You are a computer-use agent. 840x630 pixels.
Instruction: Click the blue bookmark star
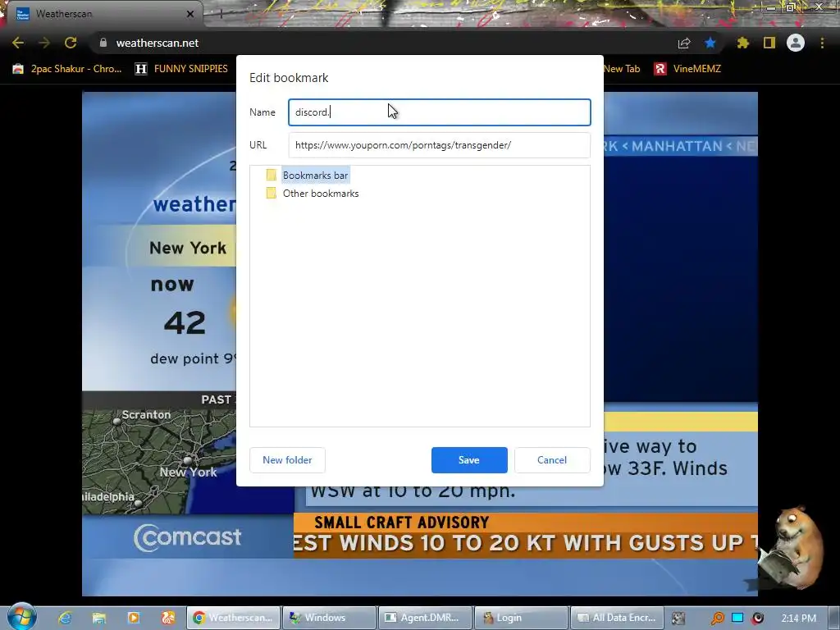pos(710,43)
